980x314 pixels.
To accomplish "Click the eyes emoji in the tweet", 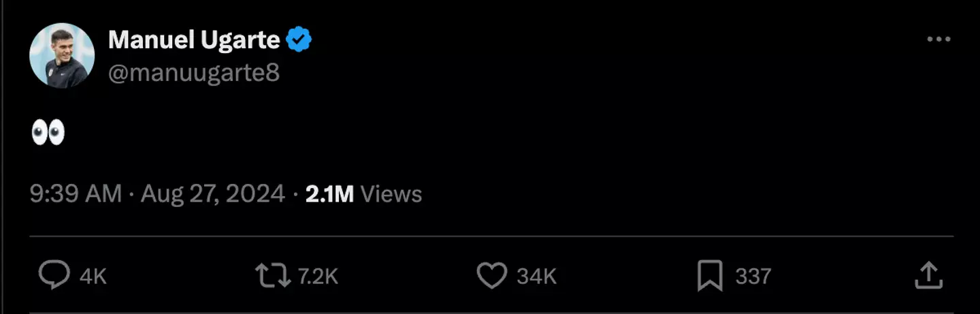I will click(x=48, y=132).
